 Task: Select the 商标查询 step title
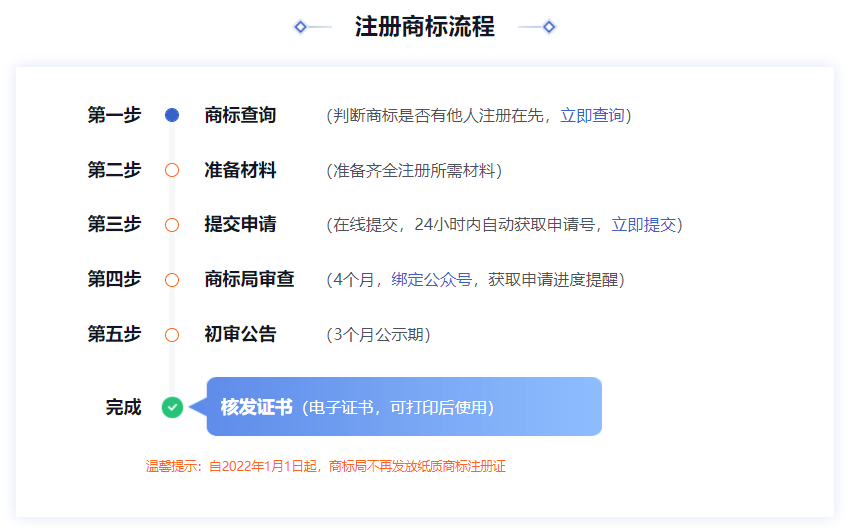tap(240, 116)
